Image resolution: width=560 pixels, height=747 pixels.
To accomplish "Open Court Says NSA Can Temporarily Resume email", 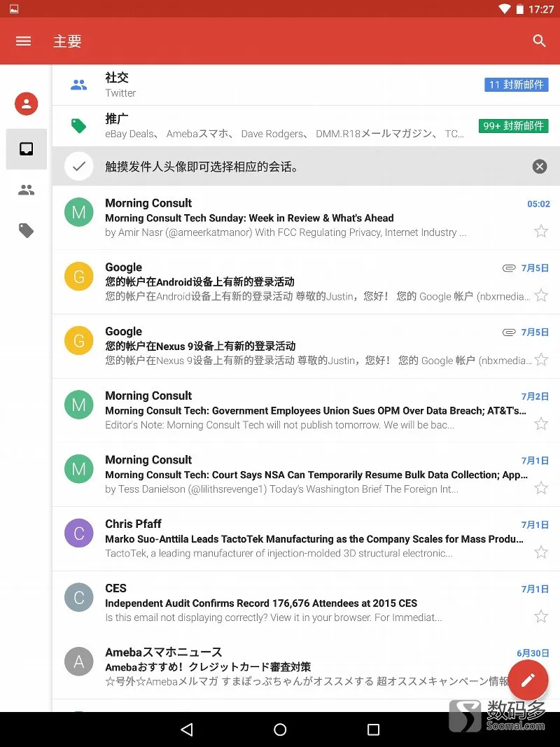I will [306, 475].
